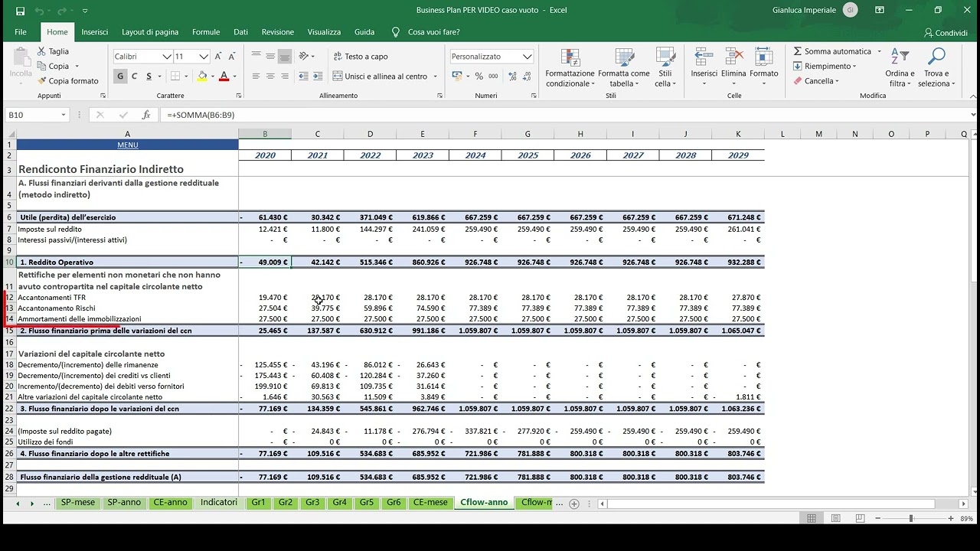The width and height of the screenshot is (980, 551).
Task: Switch to Layout di pagina tab
Action: pyautogui.click(x=150, y=32)
